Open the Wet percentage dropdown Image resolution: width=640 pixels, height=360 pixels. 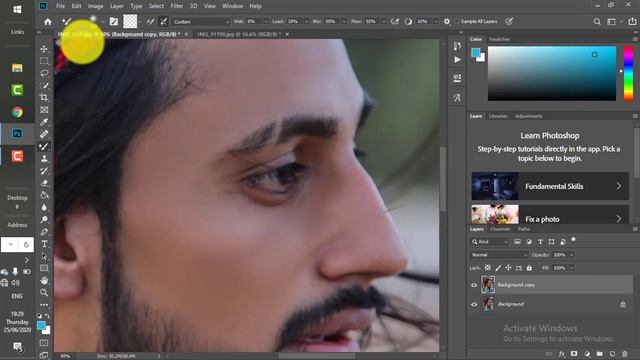pyautogui.click(x=266, y=22)
